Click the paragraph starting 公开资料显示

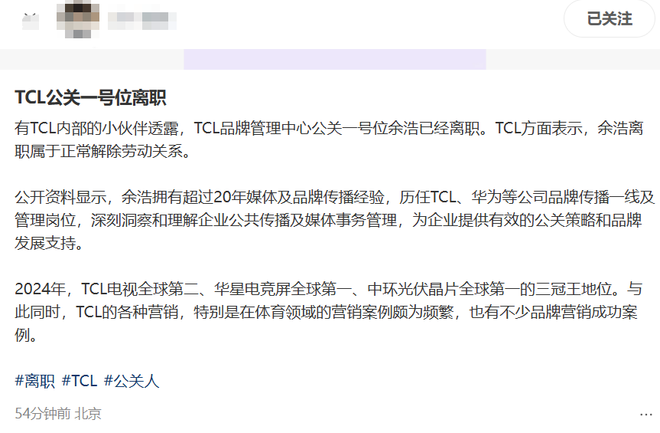[335, 220]
